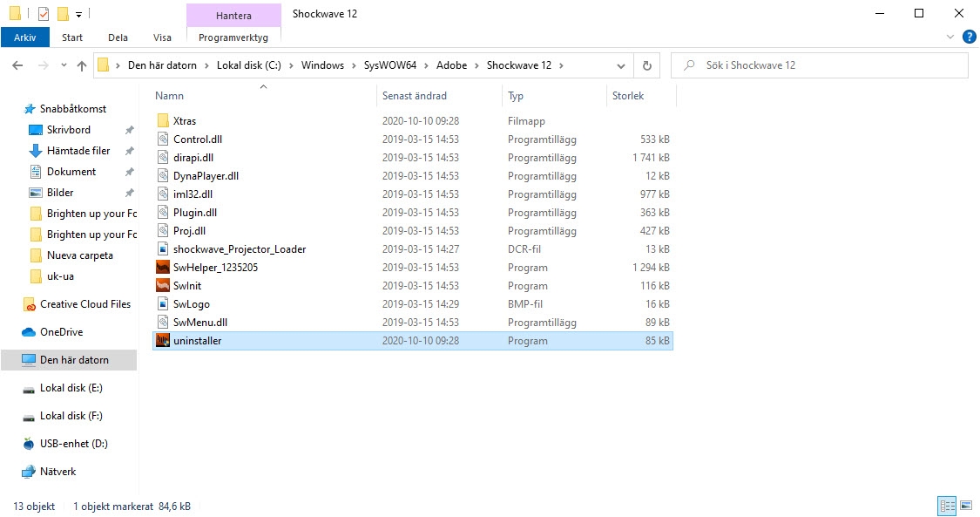Go back with the Back arrow
This screenshot has width=980, height=517.
pyautogui.click(x=17, y=65)
